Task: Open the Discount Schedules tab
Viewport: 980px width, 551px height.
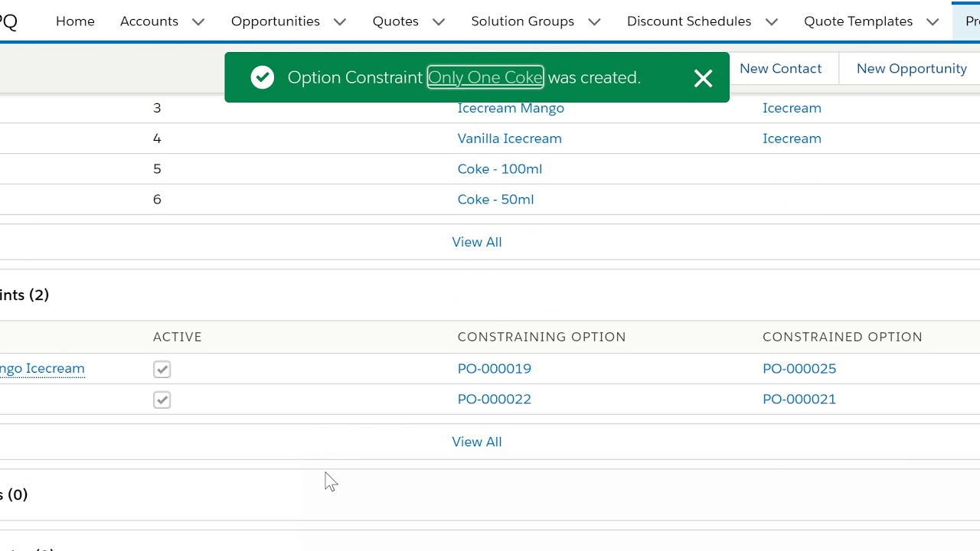Action: 689,21
